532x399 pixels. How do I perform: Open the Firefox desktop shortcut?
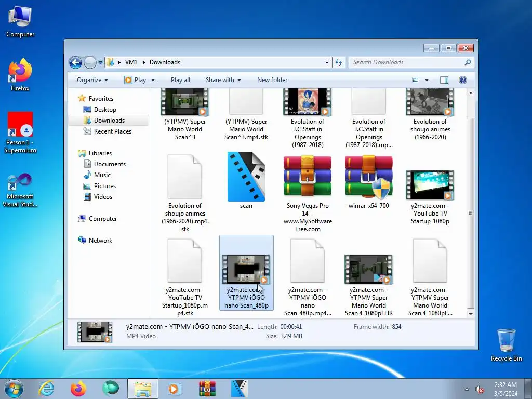[20, 75]
